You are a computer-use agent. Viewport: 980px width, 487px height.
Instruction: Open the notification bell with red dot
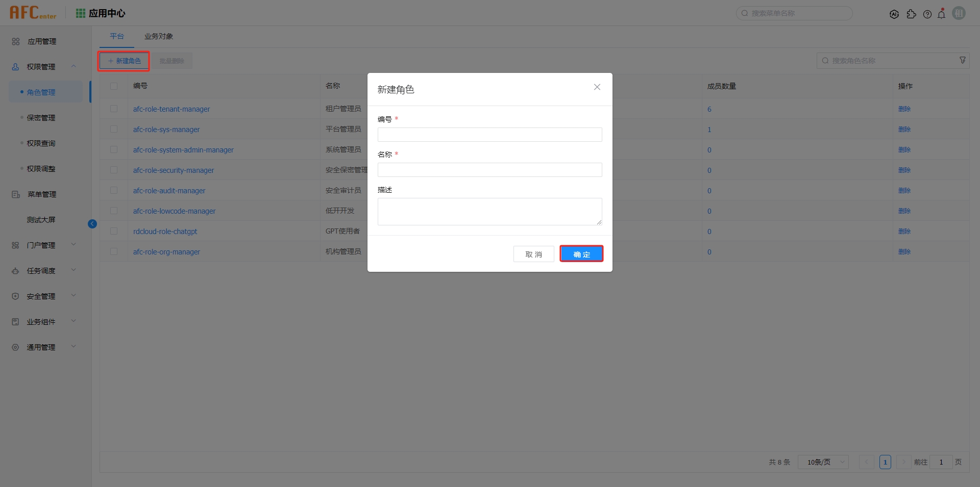pyautogui.click(x=942, y=14)
